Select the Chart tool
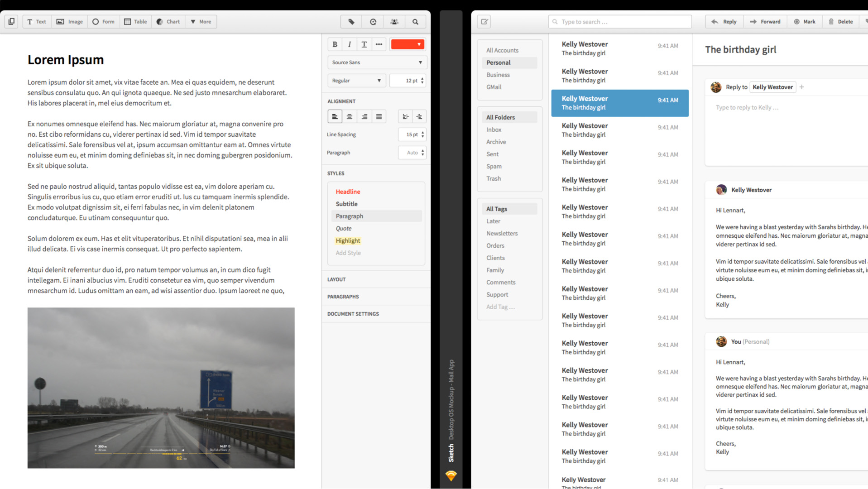This screenshot has width=868, height=489. (x=168, y=21)
